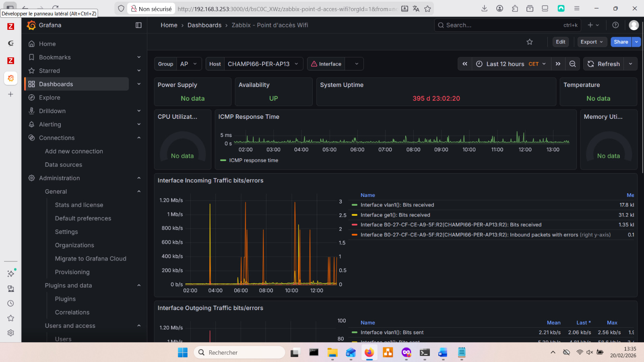Open the Windows Start menu
Screen dimensions: 644x362
click(x=183, y=353)
